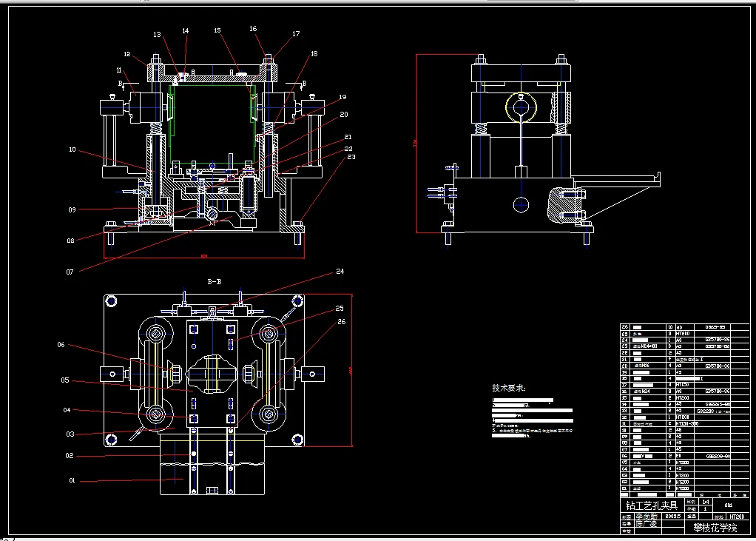Select the 1:4 scale value in the title block

click(x=706, y=502)
